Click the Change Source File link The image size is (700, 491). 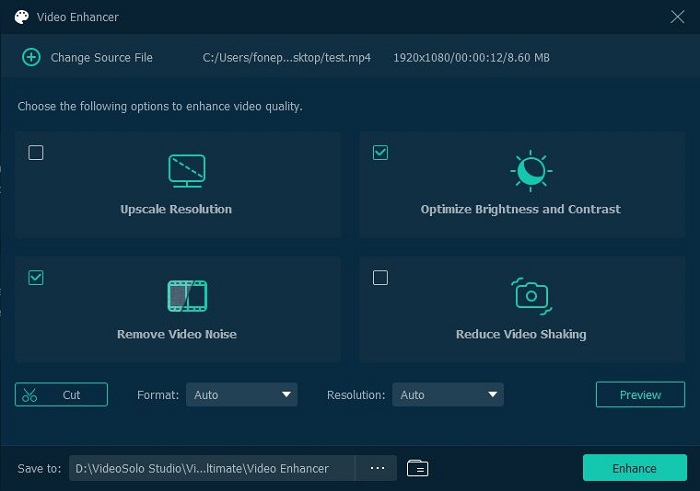click(x=101, y=58)
